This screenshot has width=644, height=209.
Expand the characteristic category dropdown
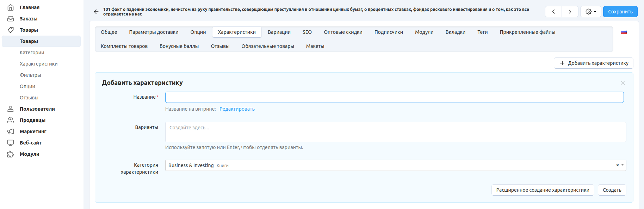[623, 165]
